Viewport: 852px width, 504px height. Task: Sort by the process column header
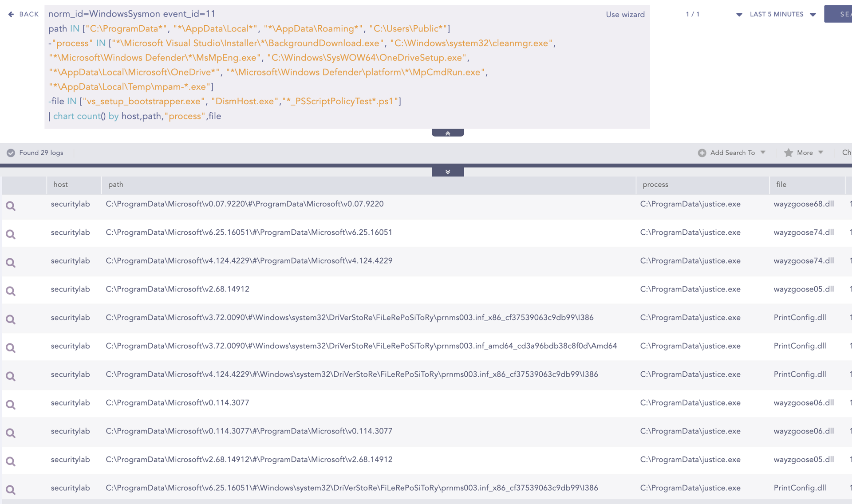point(655,185)
